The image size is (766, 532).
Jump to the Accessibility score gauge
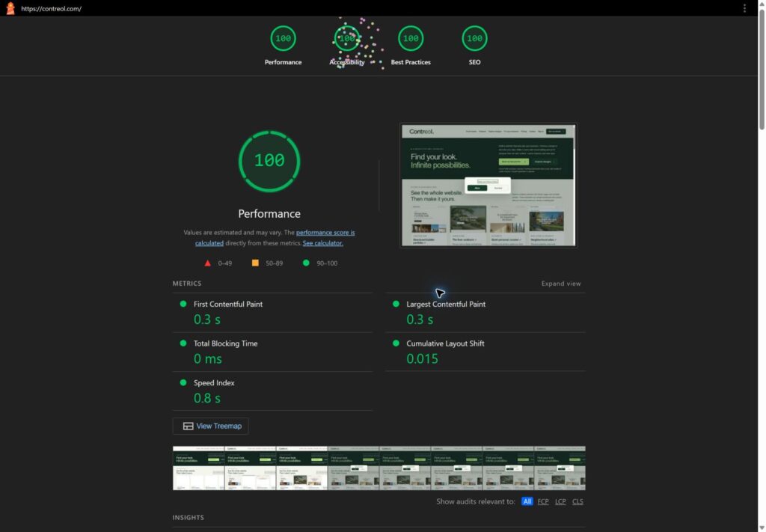tap(347, 46)
